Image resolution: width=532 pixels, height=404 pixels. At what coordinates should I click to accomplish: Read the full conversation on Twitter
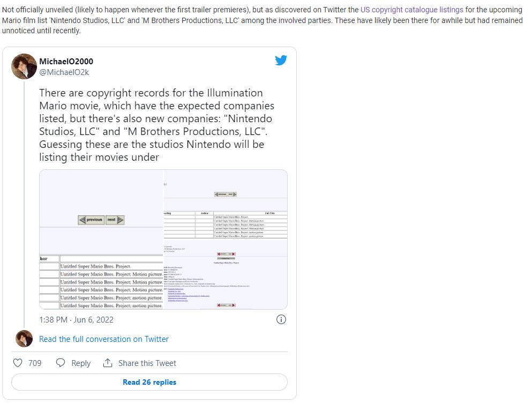103,339
